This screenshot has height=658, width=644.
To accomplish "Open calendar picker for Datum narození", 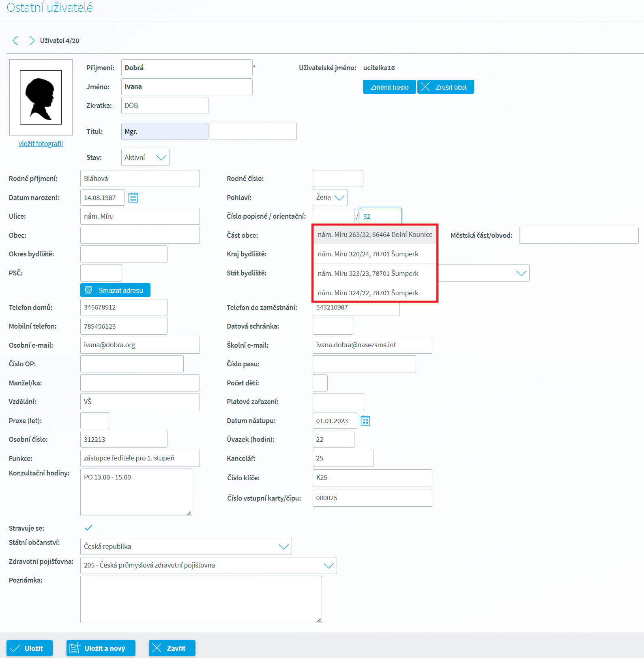I will 133,198.
